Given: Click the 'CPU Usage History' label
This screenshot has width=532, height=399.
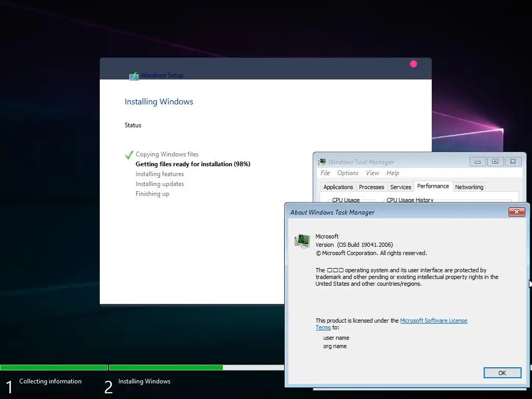Looking at the screenshot, I should (x=410, y=200).
